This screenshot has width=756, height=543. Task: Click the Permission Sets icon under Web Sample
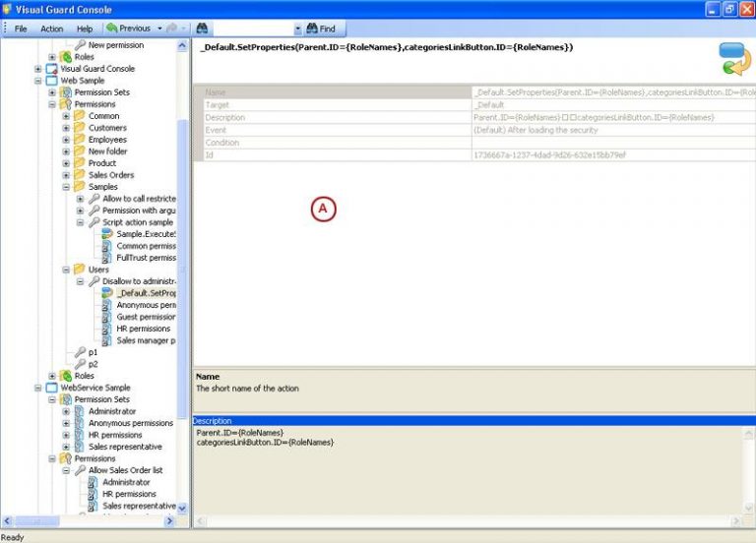(66, 92)
